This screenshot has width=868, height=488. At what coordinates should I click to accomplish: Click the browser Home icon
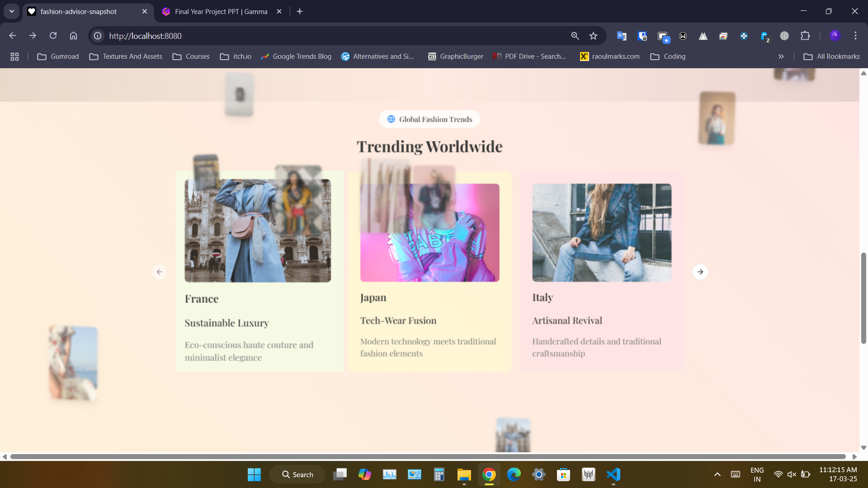coord(74,36)
